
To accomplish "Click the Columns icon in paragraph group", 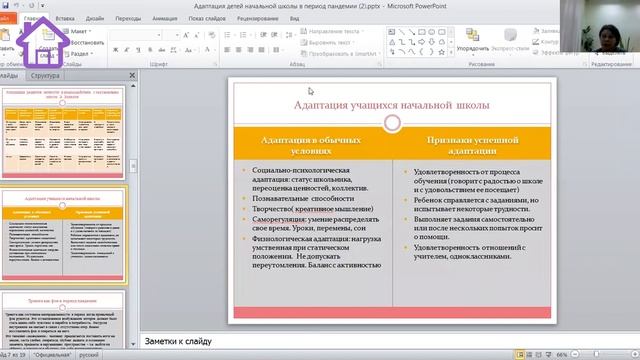I will (x=277, y=50).
